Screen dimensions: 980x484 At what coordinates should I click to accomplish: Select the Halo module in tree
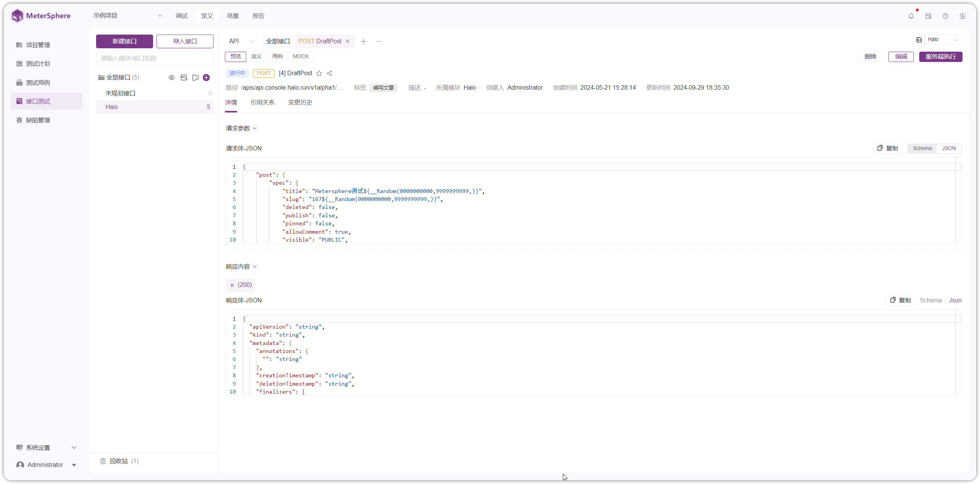(x=155, y=107)
